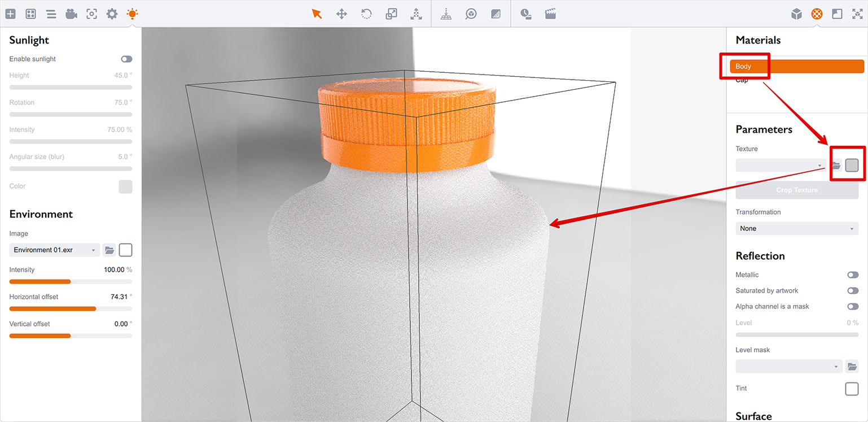The height and width of the screenshot is (422, 868).
Task: Click the plus add icon in toolbar
Action: [x=10, y=14]
